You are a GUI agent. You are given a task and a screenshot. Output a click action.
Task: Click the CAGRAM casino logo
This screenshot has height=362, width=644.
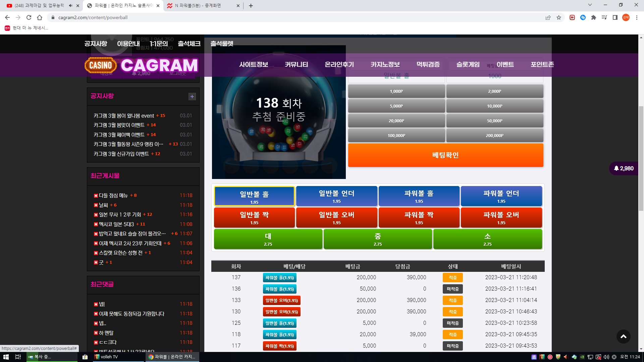tap(141, 65)
